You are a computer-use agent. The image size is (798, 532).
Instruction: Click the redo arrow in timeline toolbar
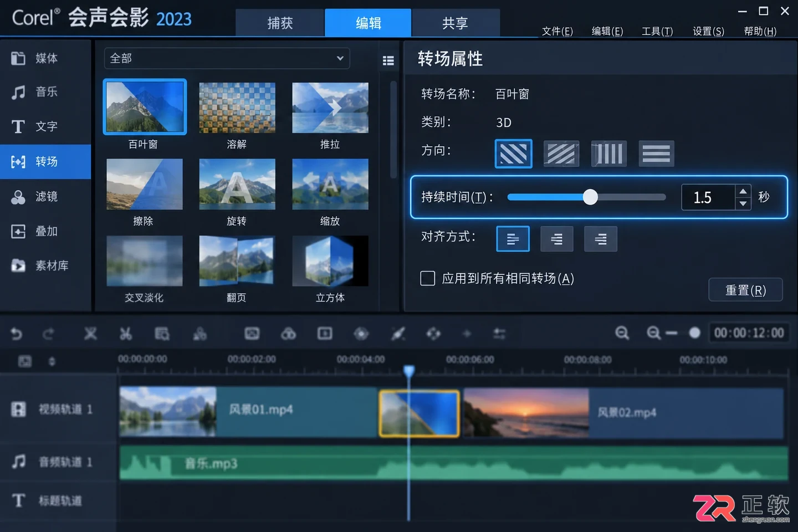[49, 334]
